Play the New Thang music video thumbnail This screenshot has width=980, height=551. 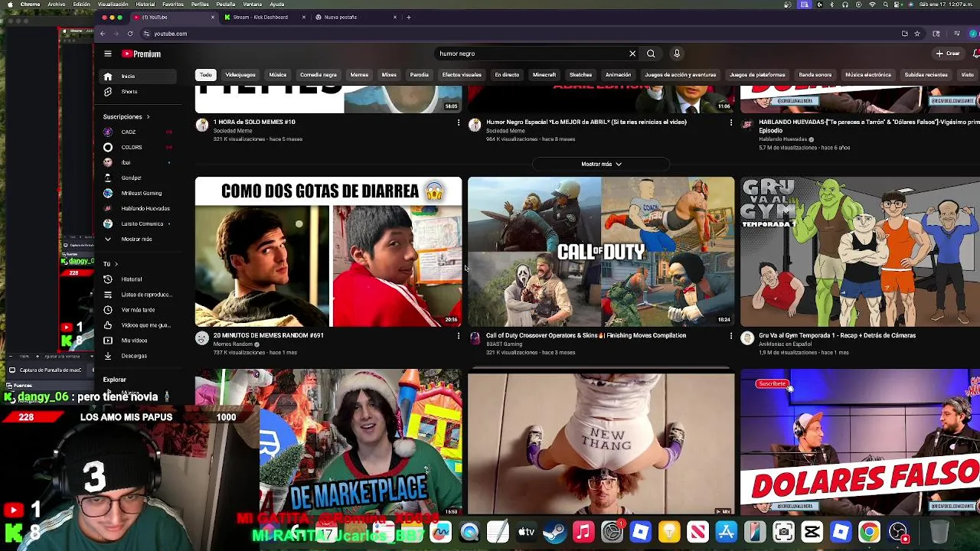pyautogui.click(x=601, y=444)
